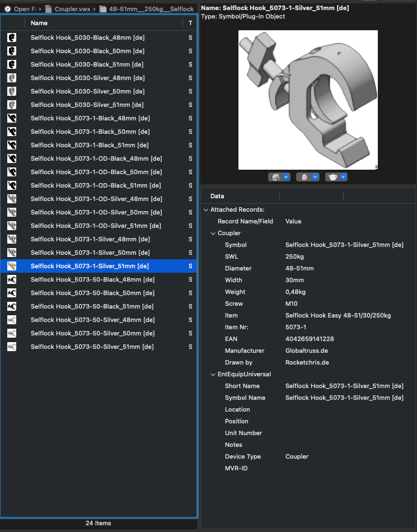
Task: Click the SWL value 250kg
Action: pos(294,256)
